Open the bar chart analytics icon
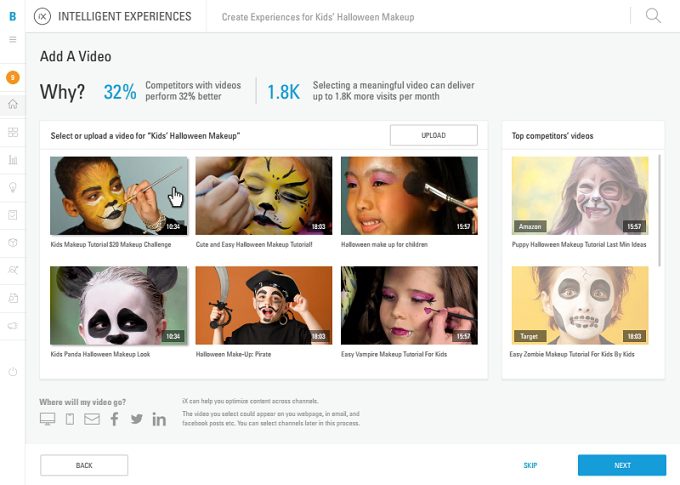Screen dimensions: 680x485 coord(13,159)
